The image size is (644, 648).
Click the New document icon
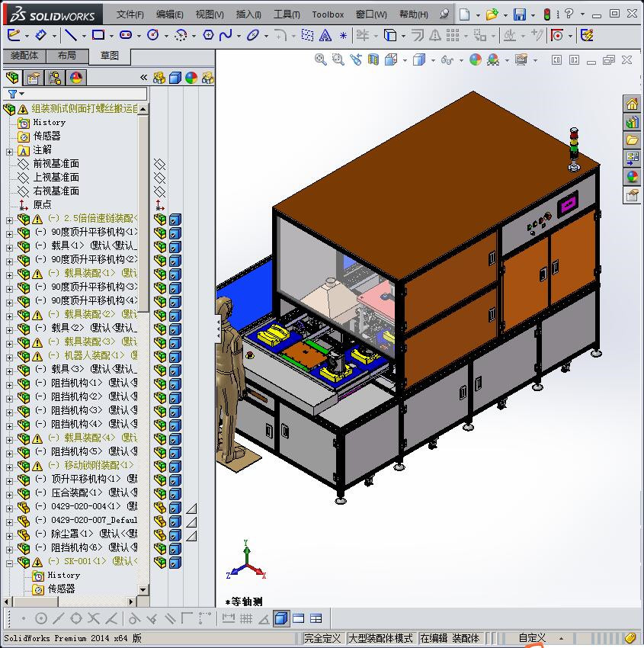click(465, 14)
